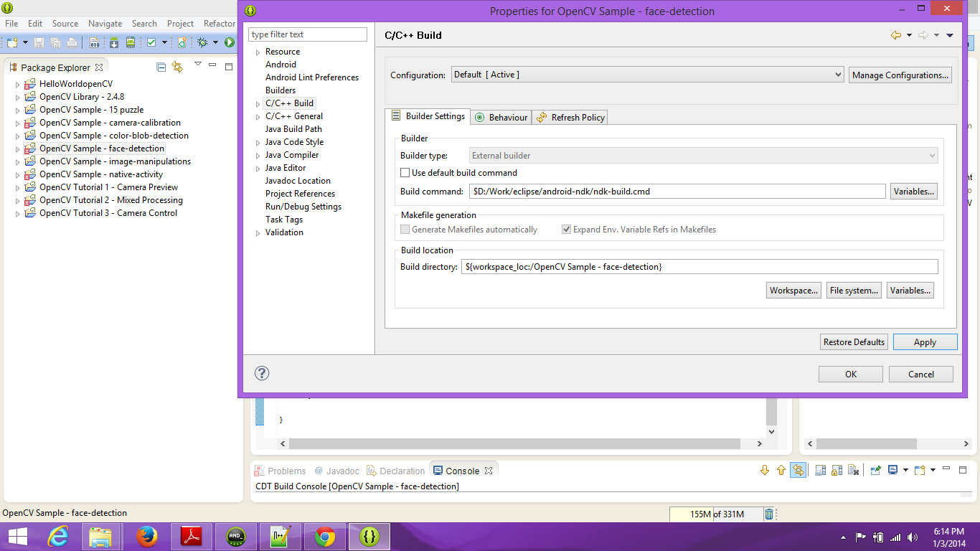This screenshot has height=551, width=980.
Task: Click the File system... button
Action: pos(854,291)
